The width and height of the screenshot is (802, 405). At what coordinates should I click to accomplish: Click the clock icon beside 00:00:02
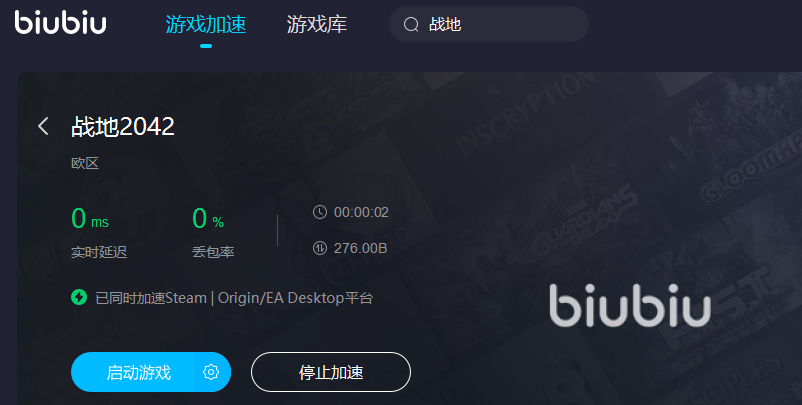320,212
